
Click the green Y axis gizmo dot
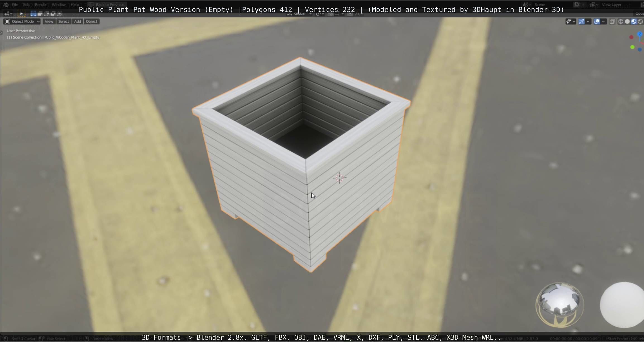click(x=632, y=47)
